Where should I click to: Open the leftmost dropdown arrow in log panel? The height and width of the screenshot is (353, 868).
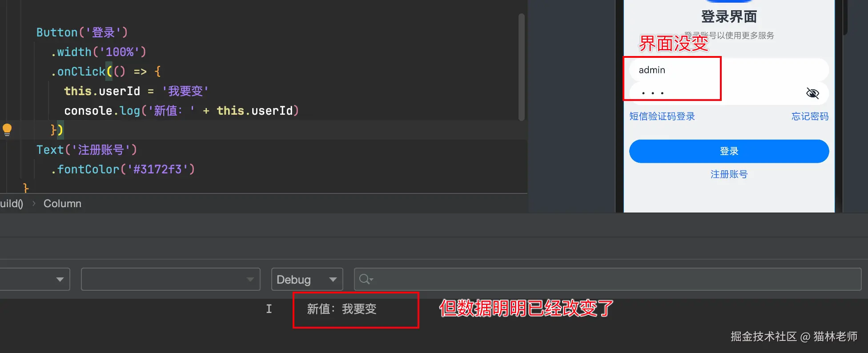point(60,279)
